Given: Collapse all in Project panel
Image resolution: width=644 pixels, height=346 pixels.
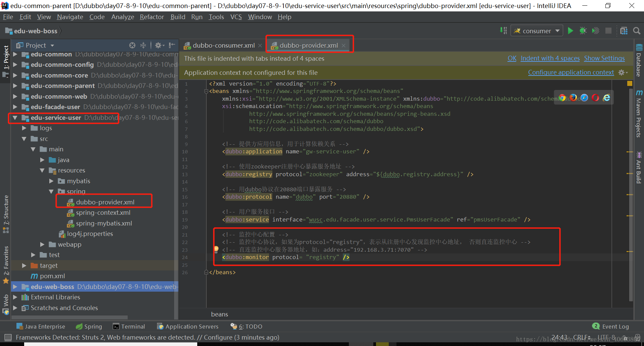Looking at the screenshot, I should click(143, 45).
